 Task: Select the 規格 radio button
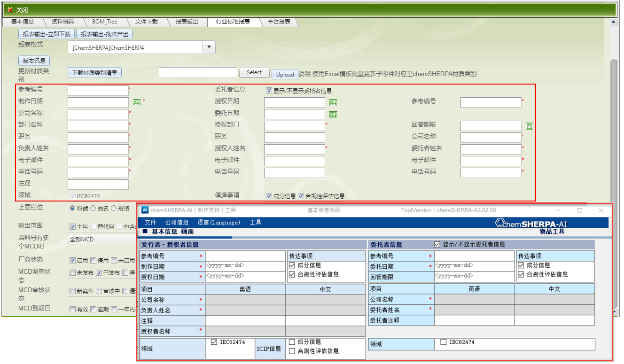pyautogui.click(x=114, y=208)
